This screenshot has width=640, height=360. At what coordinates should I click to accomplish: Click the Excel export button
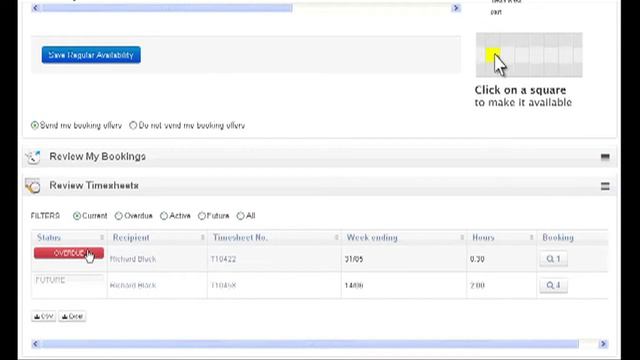tap(72, 316)
